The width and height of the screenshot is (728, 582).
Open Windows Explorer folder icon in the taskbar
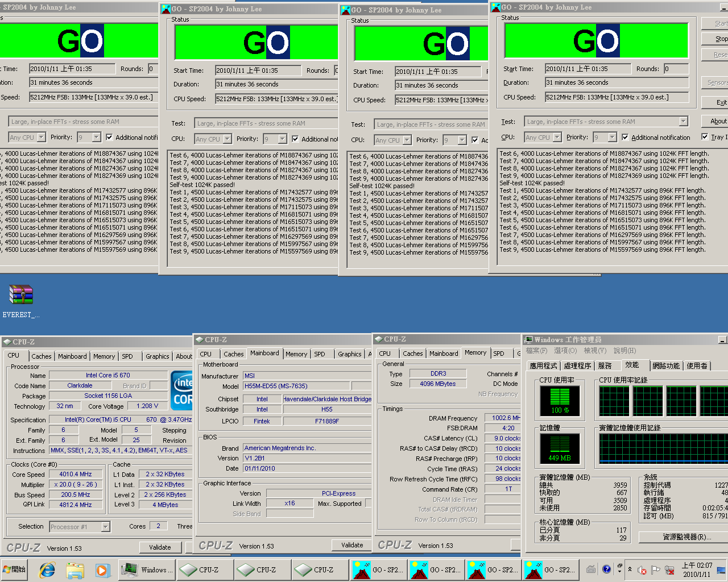click(x=75, y=569)
